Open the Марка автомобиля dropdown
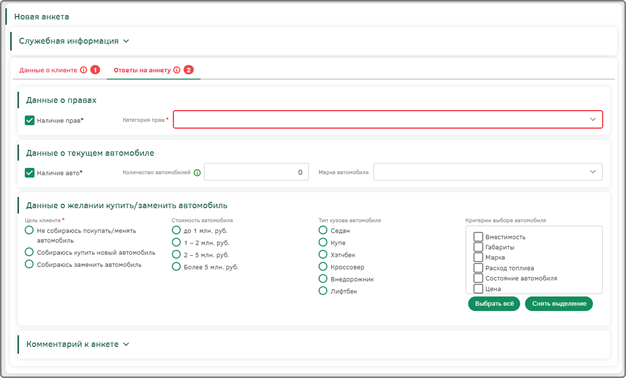626x378 pixels. pyautogui.click(x=488, y=172)
